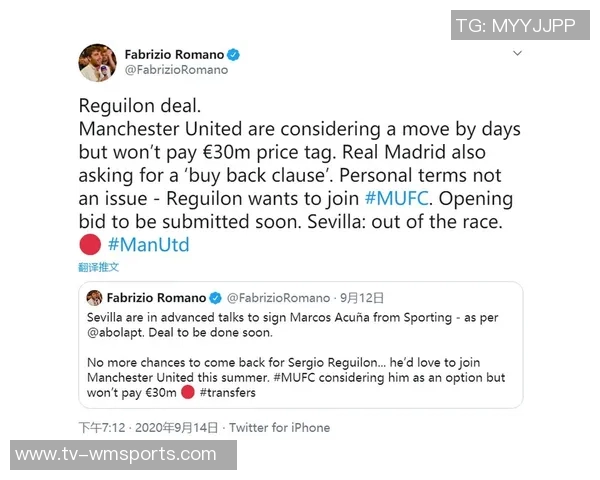The image size is (600, 480).
Task: Open the tweet timestamp 下午7:12 · 2020年9月14日
Action: [x=148, y=428]
